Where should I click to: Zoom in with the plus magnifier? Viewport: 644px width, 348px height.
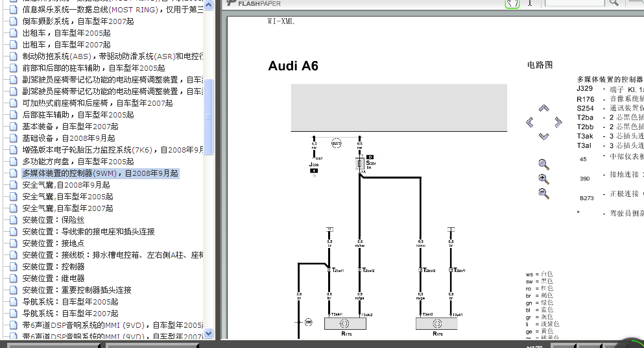[543, 179]
